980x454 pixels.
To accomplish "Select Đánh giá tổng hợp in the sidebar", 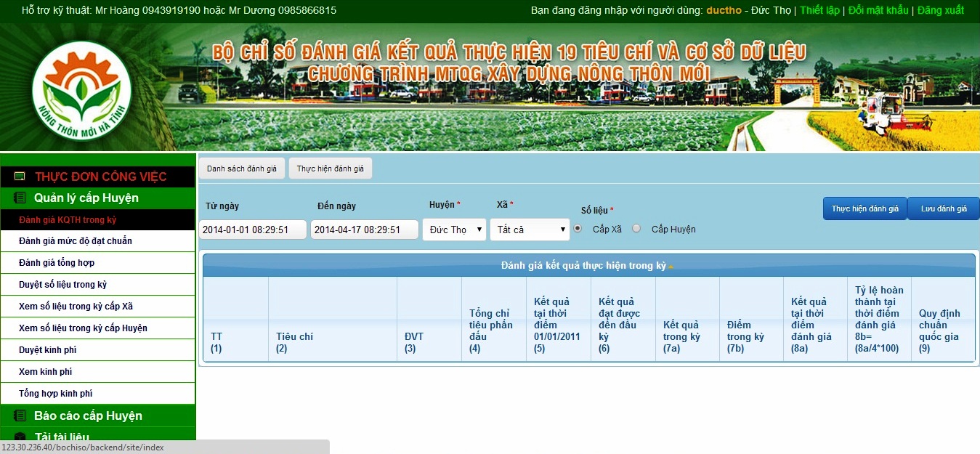I will coord(98,263).
